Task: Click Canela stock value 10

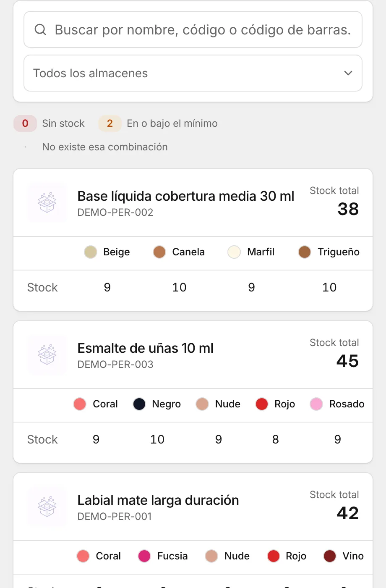Action: [180, 287]
